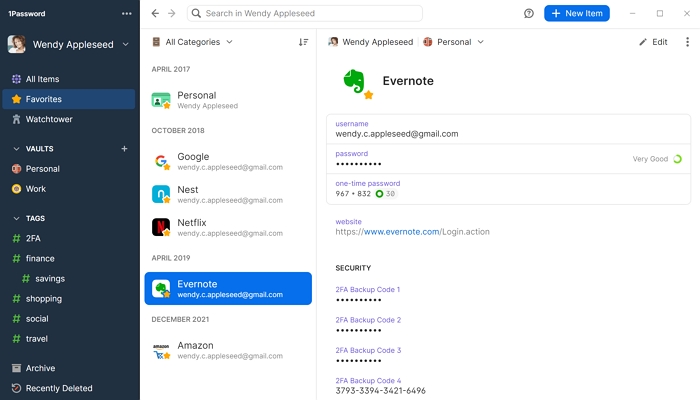This screenshot has width=700, height=400.
Task: Click the Nest logo icon in list
Action: pos(161,194)
